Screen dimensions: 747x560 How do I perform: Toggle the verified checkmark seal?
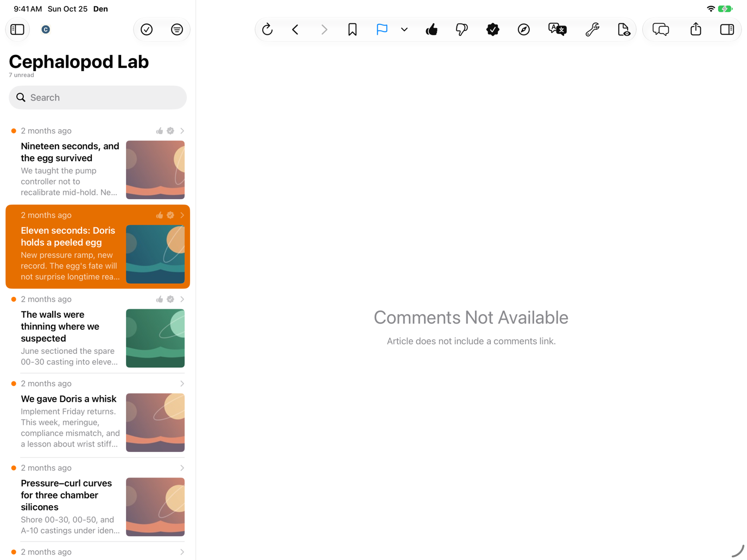pos(493,29)
